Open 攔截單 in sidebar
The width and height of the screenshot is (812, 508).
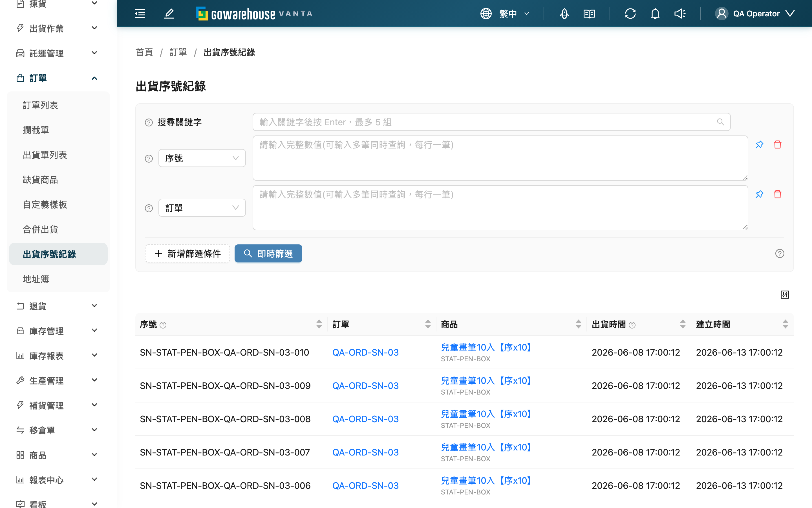(58, 130)
